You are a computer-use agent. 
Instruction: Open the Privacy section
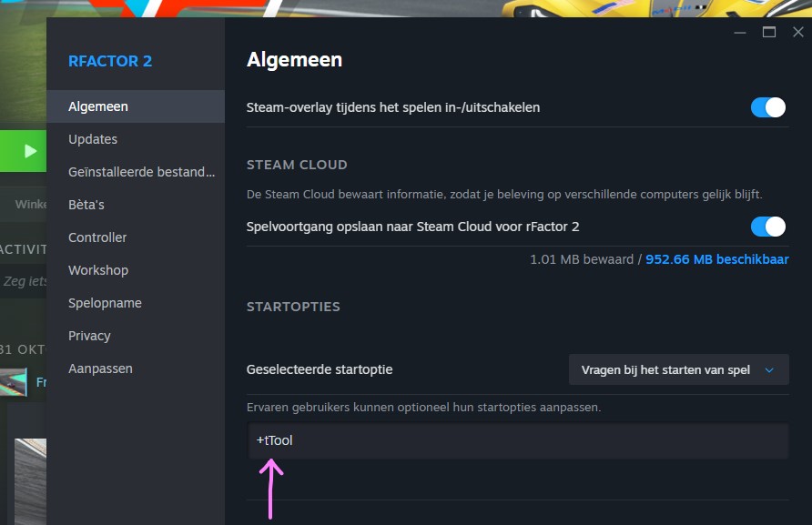pyautogui.click(x=89, y=335)
